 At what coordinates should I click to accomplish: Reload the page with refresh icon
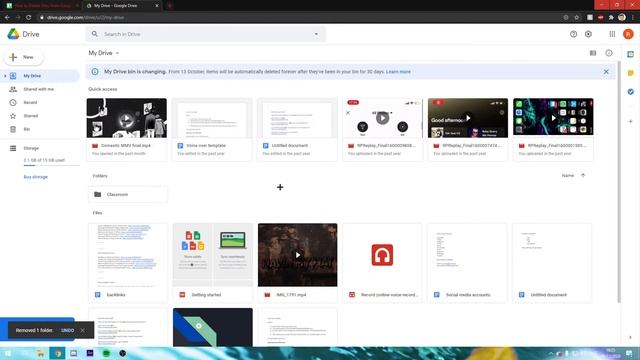[x=29, y=18]
